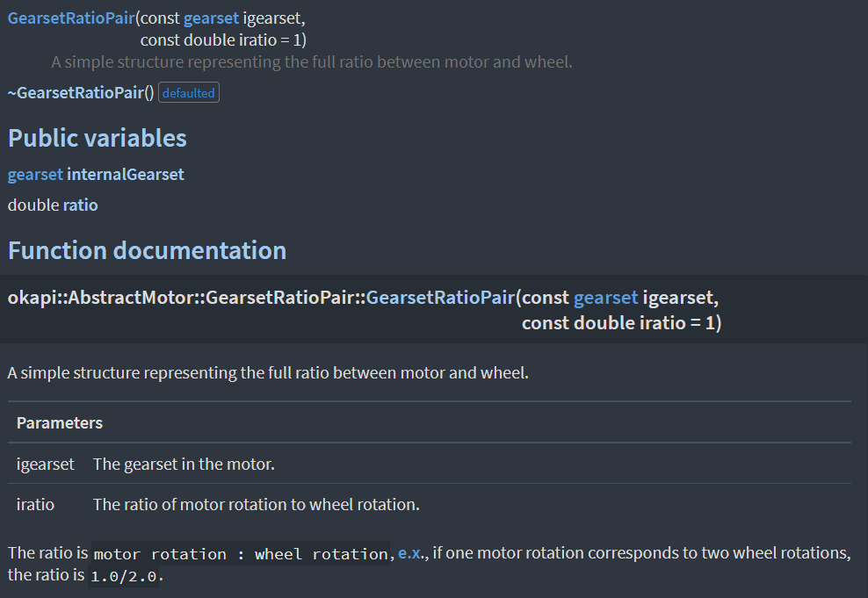Click the ~GearsetRatioPair() destructor name
This screenshot has height=598, width=868.
coord(81,92)
